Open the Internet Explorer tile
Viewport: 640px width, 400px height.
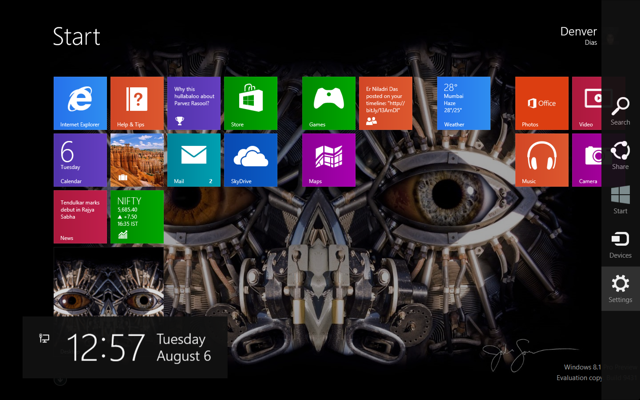[x=79, y=103]
